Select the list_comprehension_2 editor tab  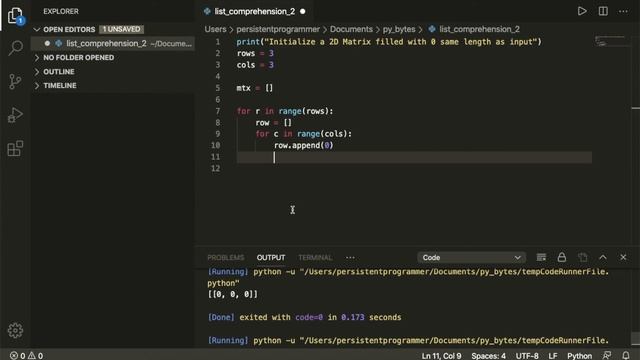click(x=255, y=11)
